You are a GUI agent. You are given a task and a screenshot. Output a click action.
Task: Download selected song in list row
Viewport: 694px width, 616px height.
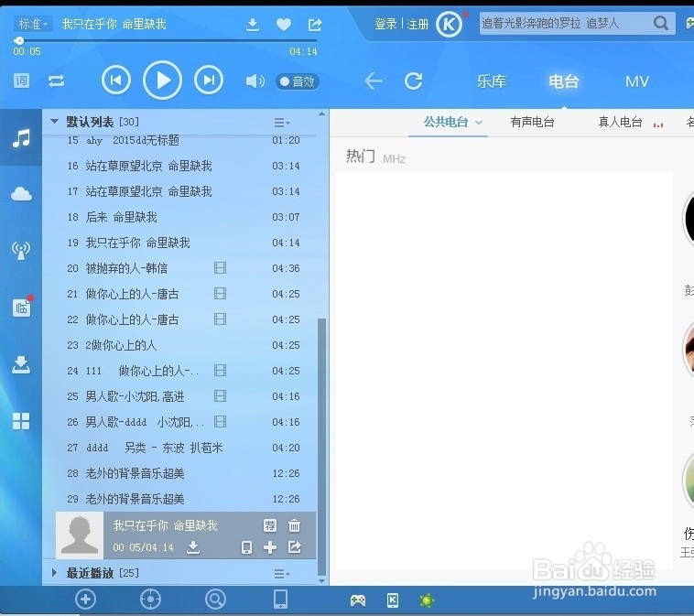(x=193, y=547)
